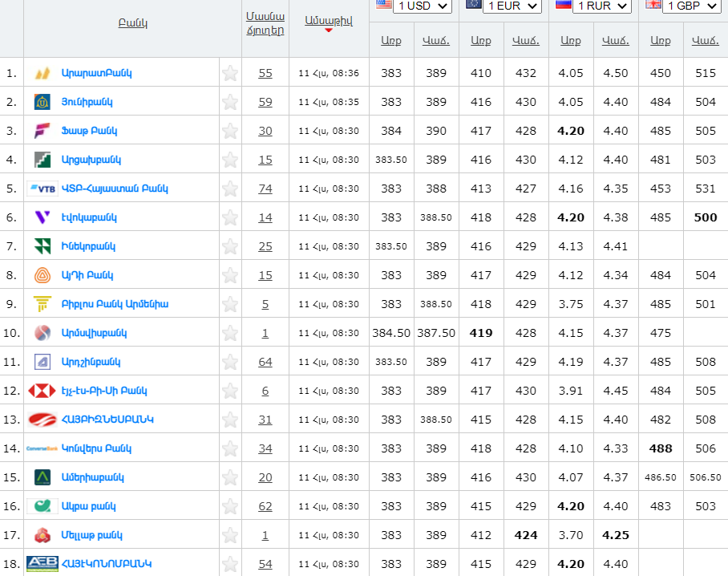
Task: Sort by the Բանկ column header
Action: click(133, 22)
